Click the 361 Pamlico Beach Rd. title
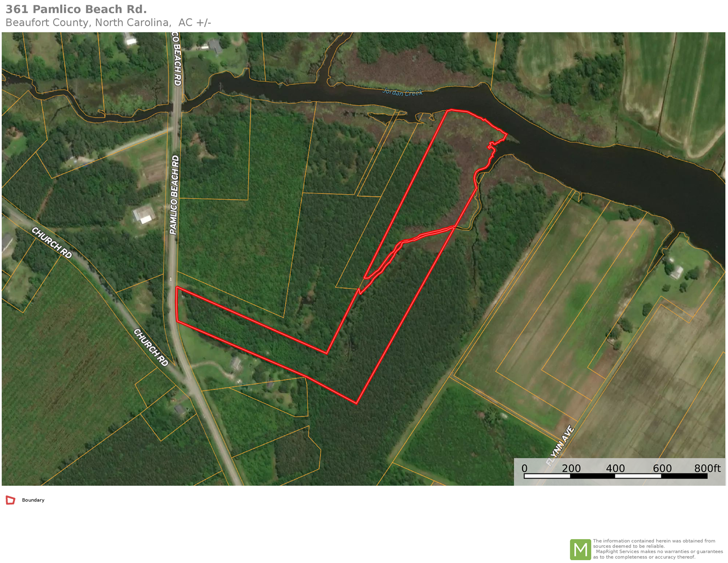 pos(76,9)
